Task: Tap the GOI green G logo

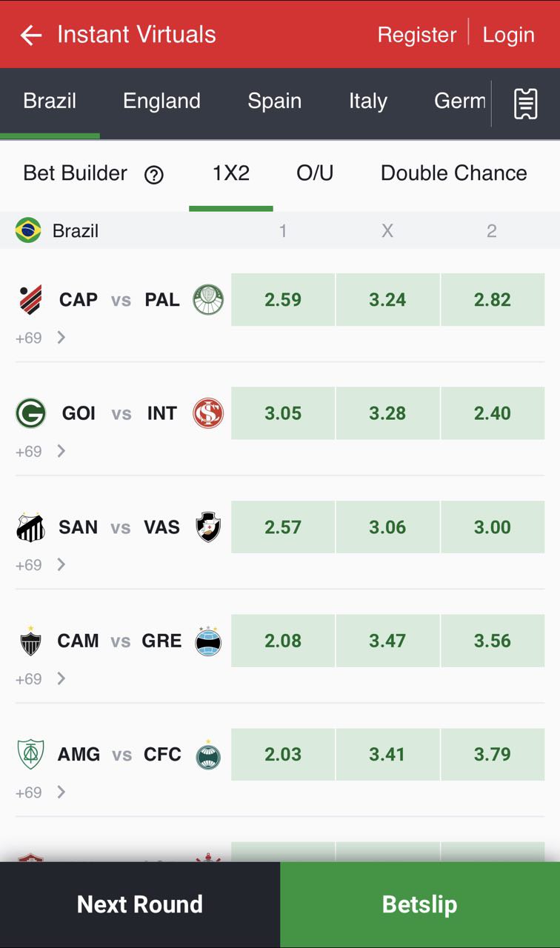Action: pyautogui.click(x=30, y=413)
